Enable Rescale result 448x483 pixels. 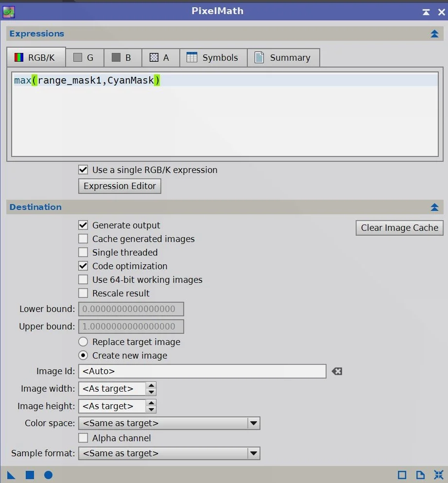pyautogui.click(x=83, y=293)
